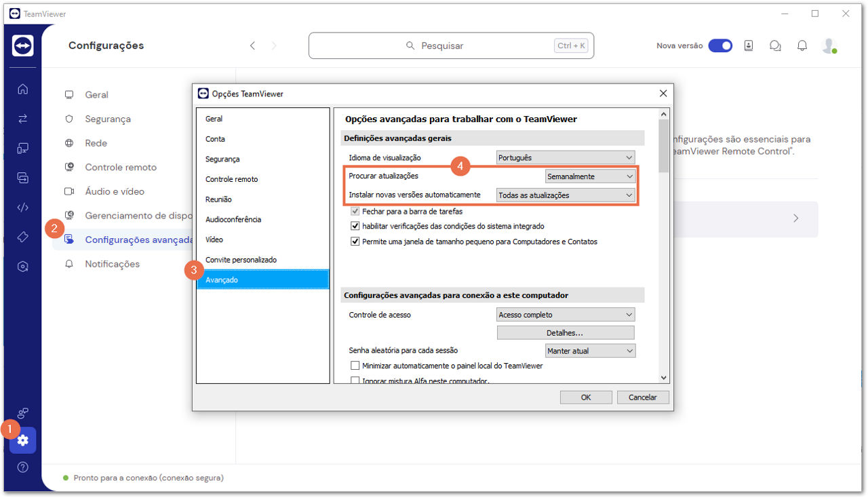This screenshot has height=498, width=868.
Task: Open the scripts code icon in sidebar
Action: click(x=22, y=208)
